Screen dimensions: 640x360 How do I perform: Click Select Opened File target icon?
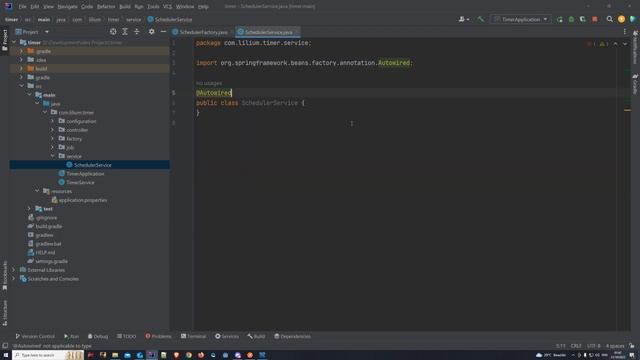(x=113, y=31)
